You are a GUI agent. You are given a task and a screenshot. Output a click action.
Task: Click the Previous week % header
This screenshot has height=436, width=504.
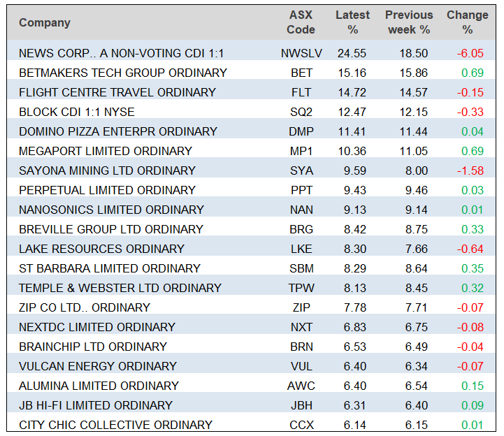pyautogui.click(x=409, y=22)
